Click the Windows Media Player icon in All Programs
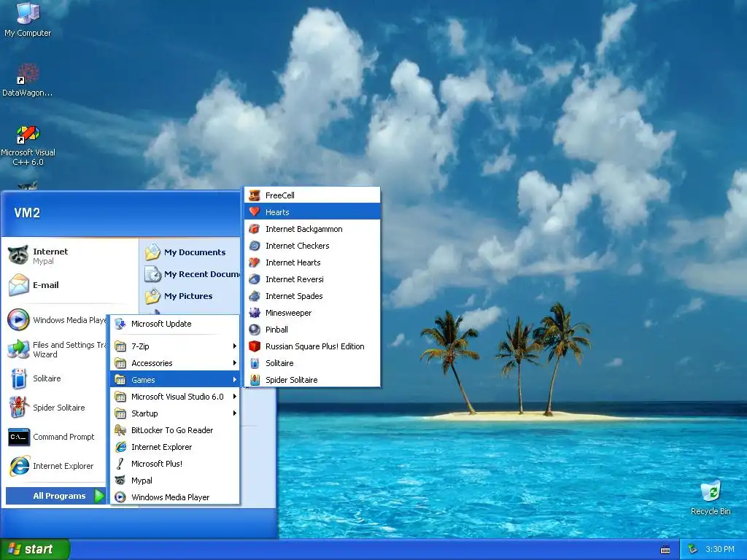 (120, 497)
